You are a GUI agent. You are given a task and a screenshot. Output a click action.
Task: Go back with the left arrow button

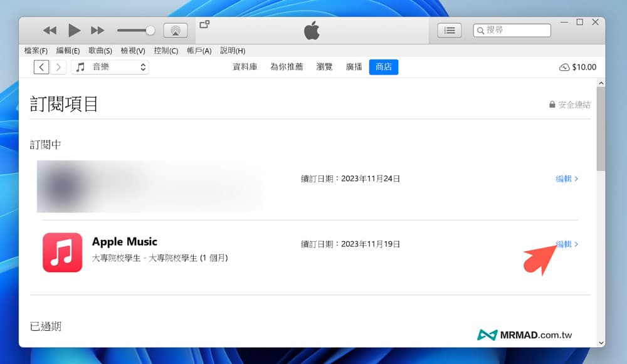[41, 67]
